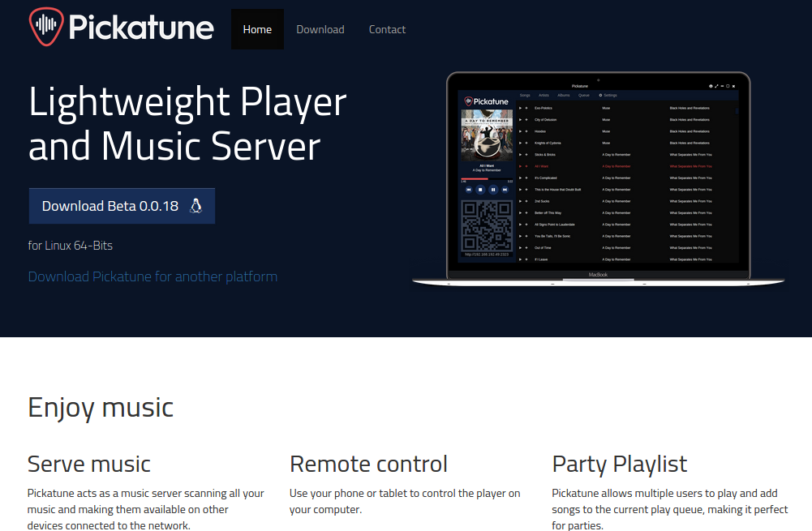Image resolution: width=812 pixels, height=531 pixels.
Task: Click the play icon for Better off This Way
Action: pos(521,212)
